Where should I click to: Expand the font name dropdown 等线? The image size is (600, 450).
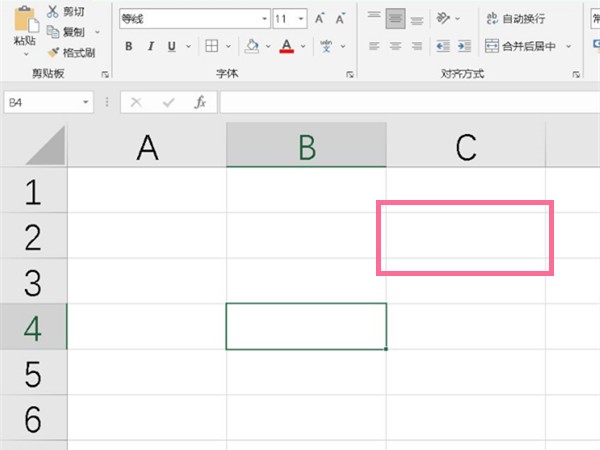tap(264, 18)
